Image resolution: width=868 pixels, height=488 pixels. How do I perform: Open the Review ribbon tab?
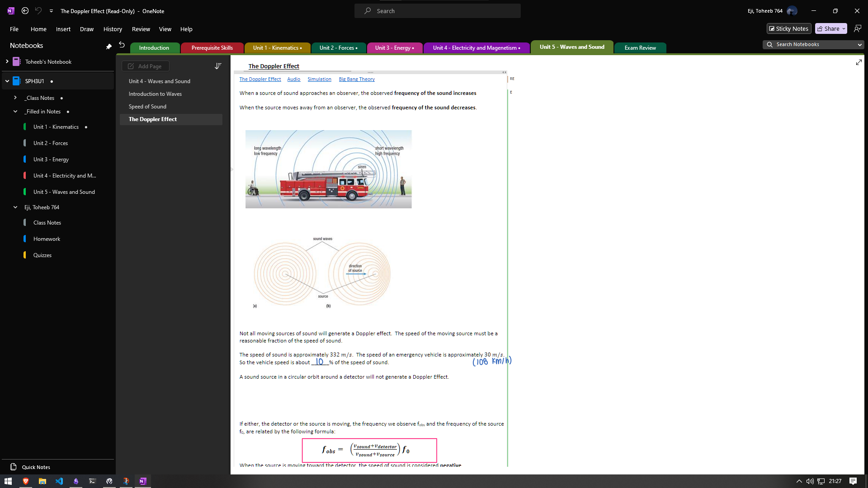pyautogui.click(x=141, y=29)
